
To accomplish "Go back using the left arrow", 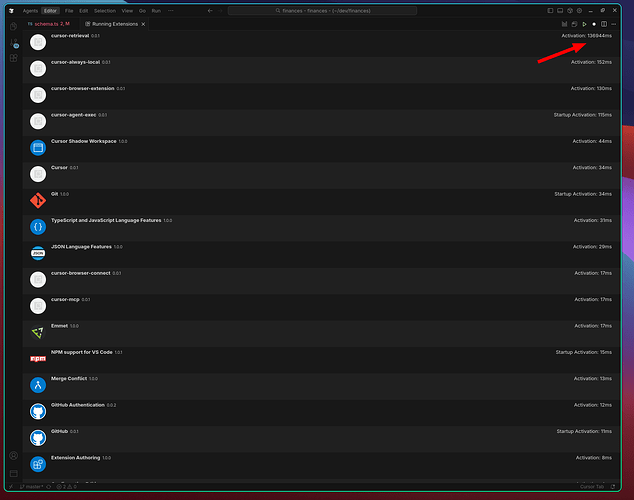I will (x=210, y=11).
